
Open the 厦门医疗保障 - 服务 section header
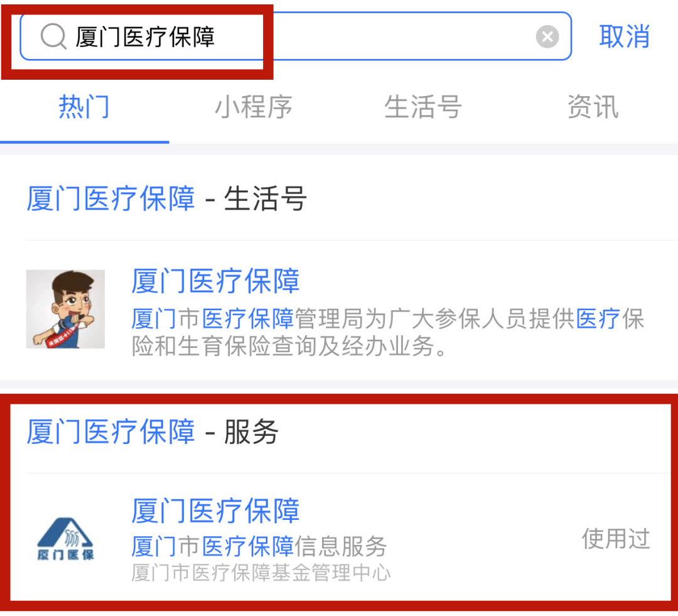coord(152,432)
